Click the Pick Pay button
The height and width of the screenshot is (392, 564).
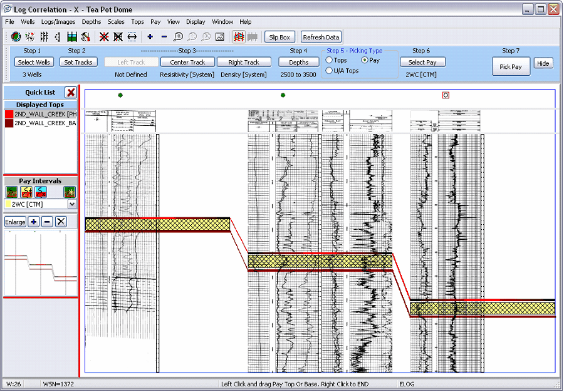click(511, 66)
